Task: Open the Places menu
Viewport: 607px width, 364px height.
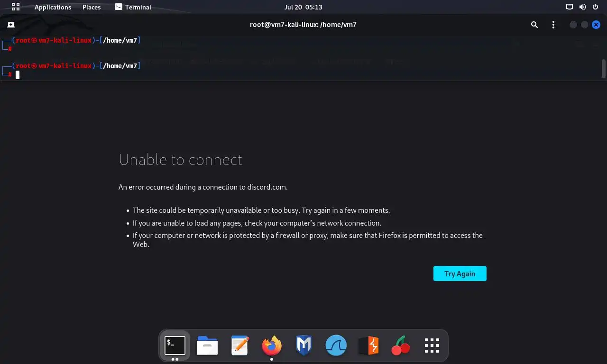Action: point(92,7)
